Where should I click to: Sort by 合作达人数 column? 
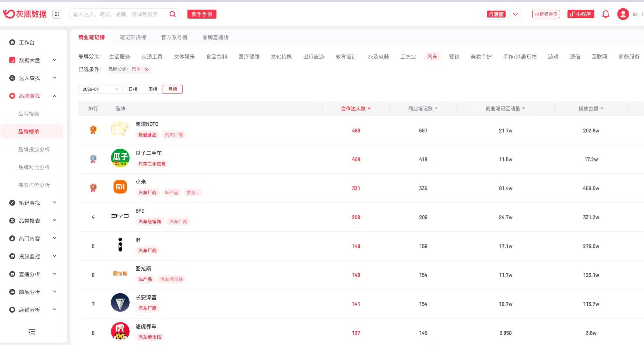coord(356,108)
